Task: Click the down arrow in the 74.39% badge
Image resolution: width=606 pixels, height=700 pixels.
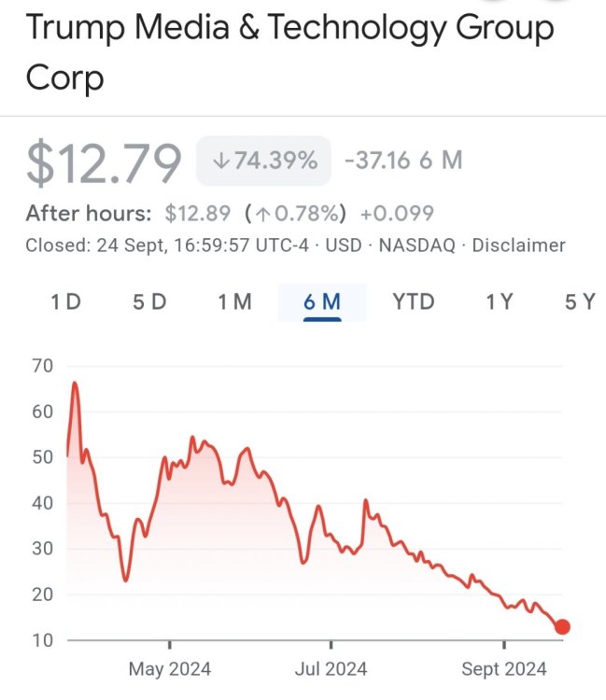Action: pos(221,161)
